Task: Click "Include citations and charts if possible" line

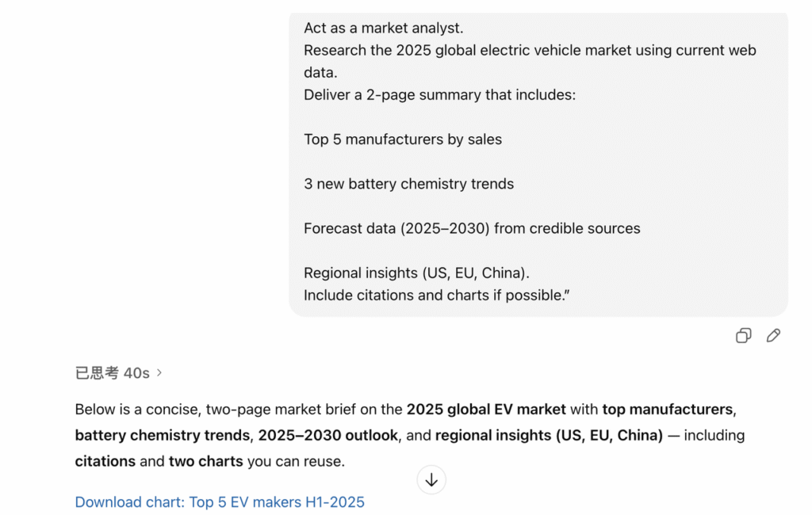Action: [437, 295]
